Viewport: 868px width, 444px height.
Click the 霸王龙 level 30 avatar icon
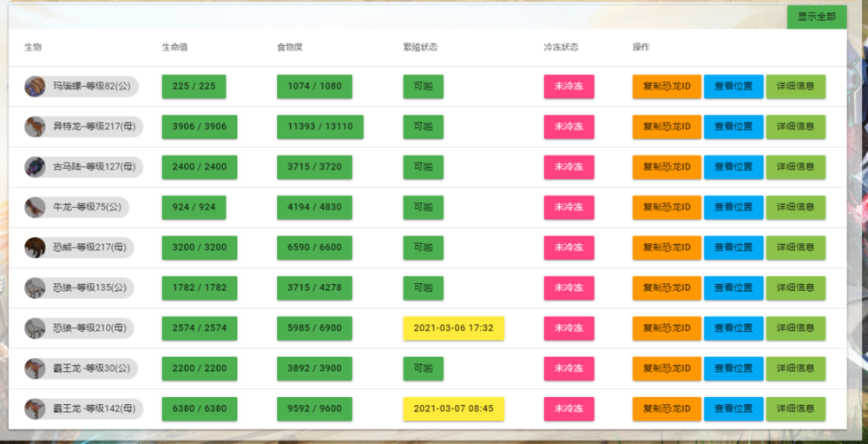tap(35, 368)
